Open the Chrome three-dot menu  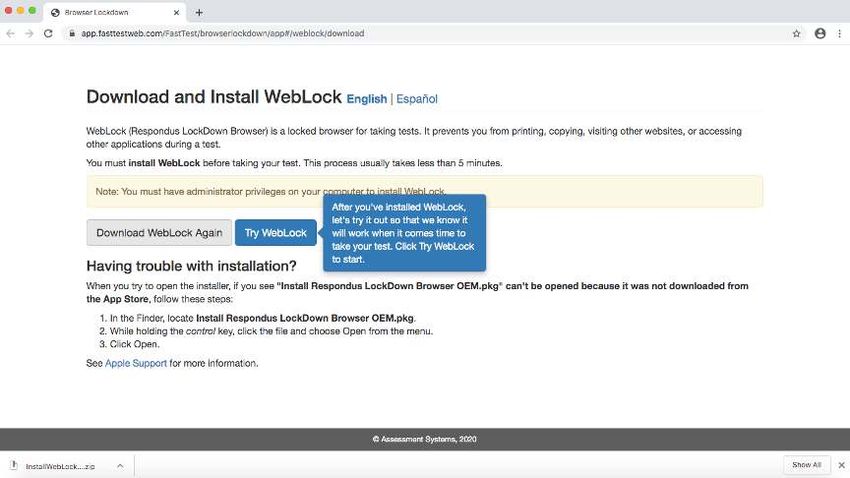pyautogui.click(x=840, y=34)
